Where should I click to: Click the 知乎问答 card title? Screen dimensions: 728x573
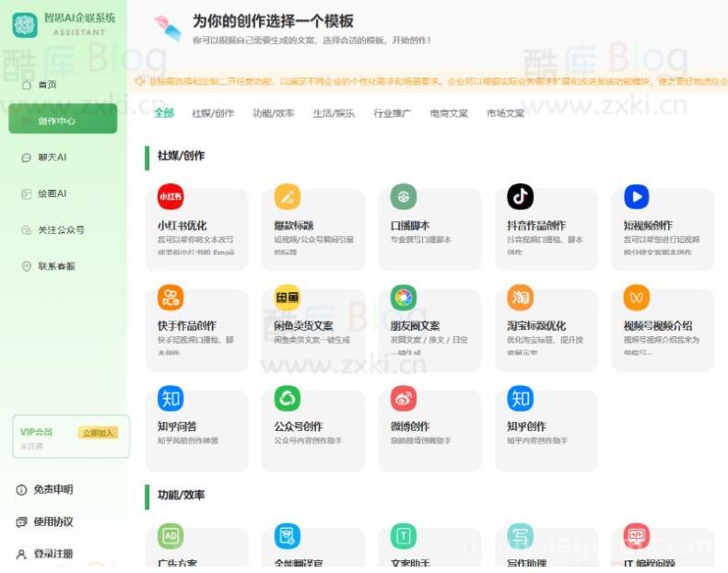click(x=177, y=427)
